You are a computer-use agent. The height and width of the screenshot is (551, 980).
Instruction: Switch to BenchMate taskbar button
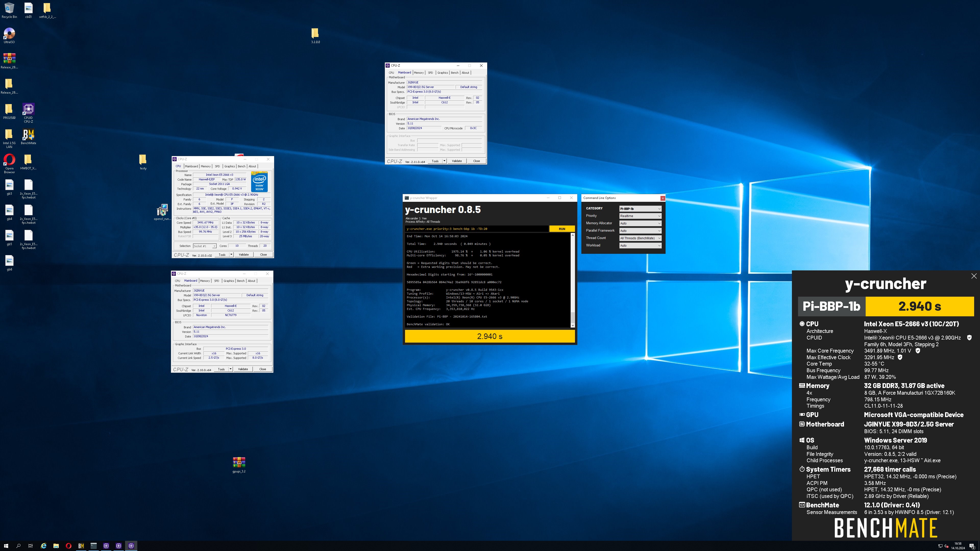(81, 546)
